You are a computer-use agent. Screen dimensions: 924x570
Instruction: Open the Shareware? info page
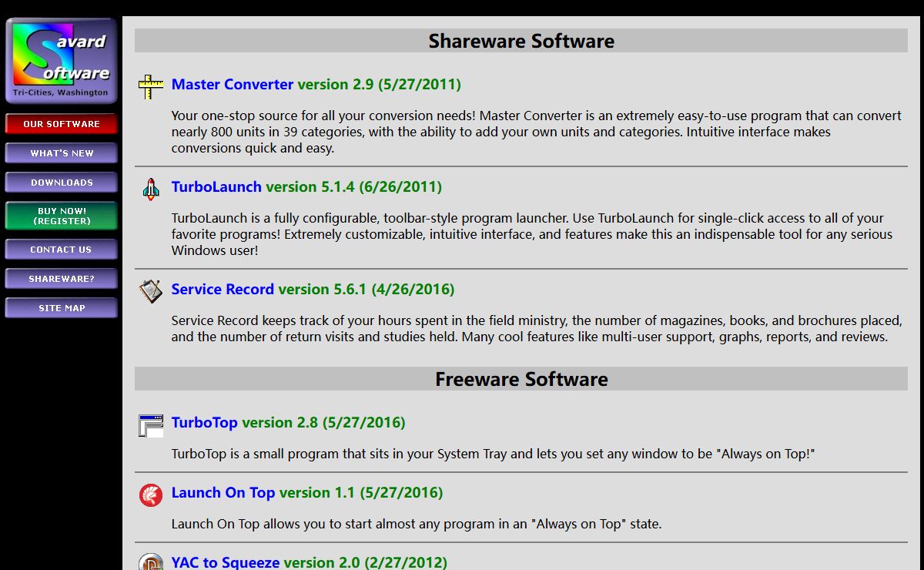[62, 279]
